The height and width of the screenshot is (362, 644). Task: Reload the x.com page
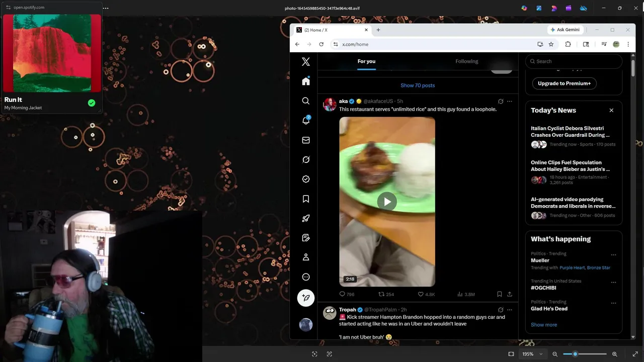[x=321, y=44]
